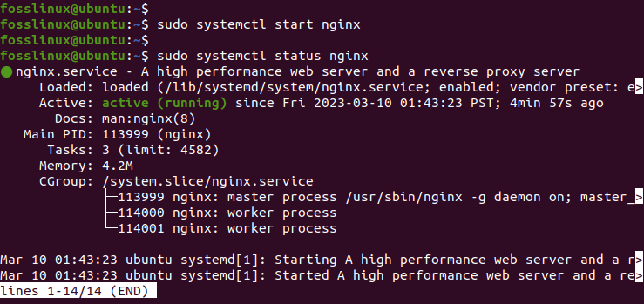Click truncation arrow on the Starting log line
Screen dimensions: 644x304
[x=639, y=260]
